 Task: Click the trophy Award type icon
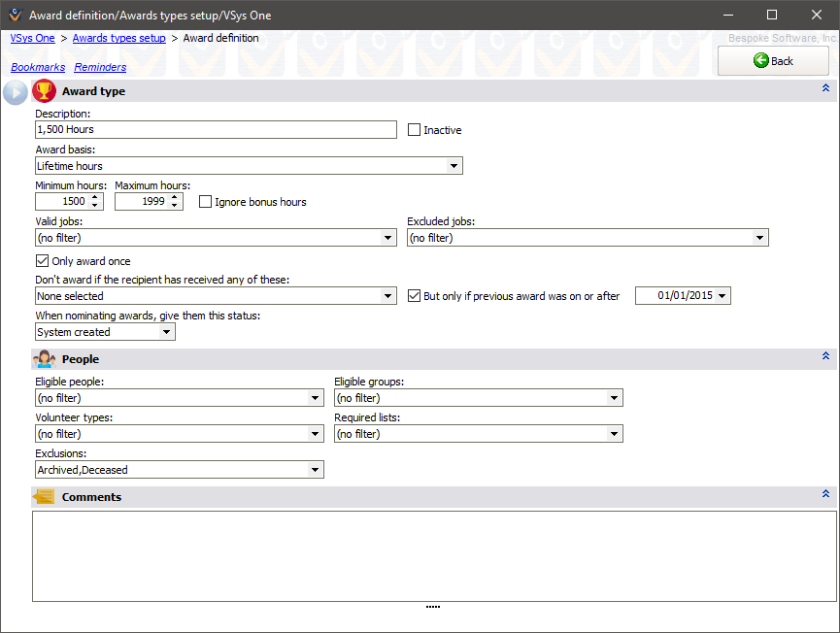click(x=44, y=91)
